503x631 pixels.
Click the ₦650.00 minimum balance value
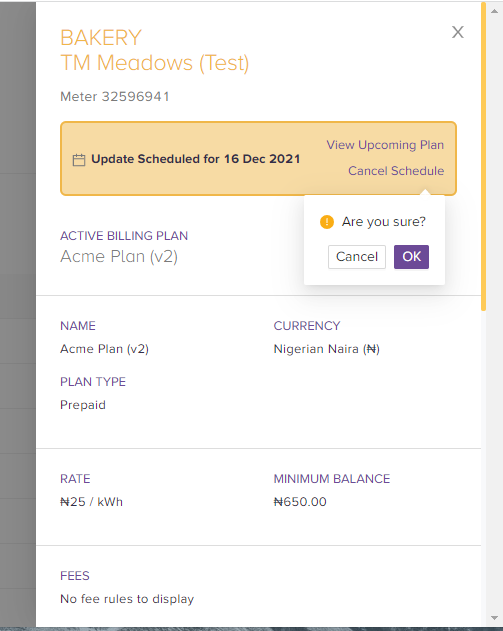point(300,502)
